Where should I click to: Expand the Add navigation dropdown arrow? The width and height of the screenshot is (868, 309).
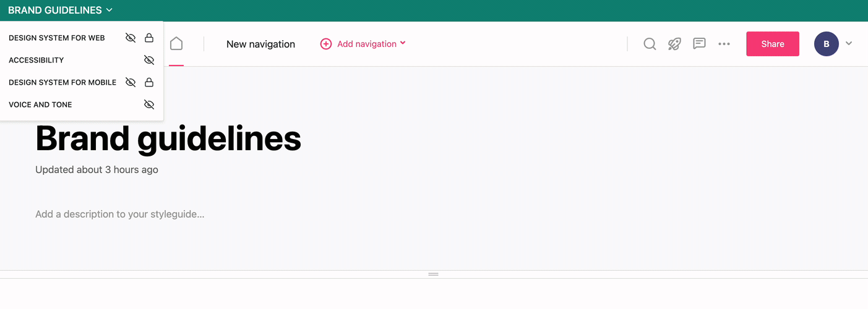(403, 43)
